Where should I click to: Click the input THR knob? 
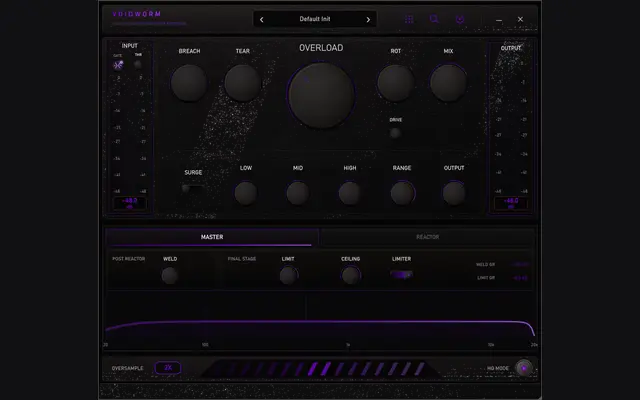tap(138, 64)
